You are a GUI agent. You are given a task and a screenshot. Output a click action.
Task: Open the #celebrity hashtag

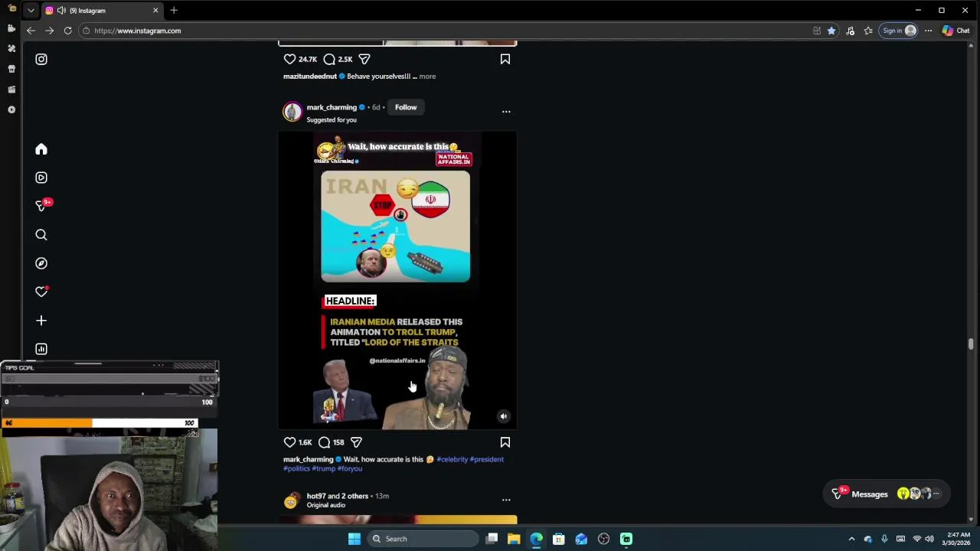452,459
